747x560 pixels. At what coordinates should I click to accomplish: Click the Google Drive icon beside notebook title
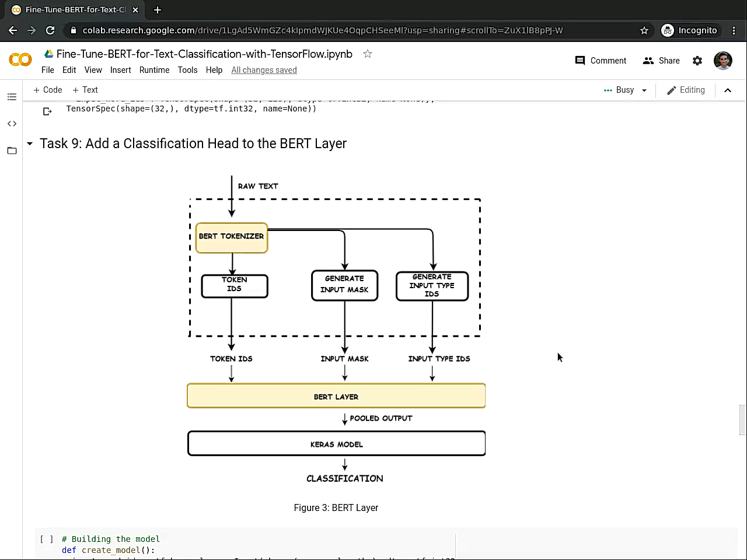49,54
